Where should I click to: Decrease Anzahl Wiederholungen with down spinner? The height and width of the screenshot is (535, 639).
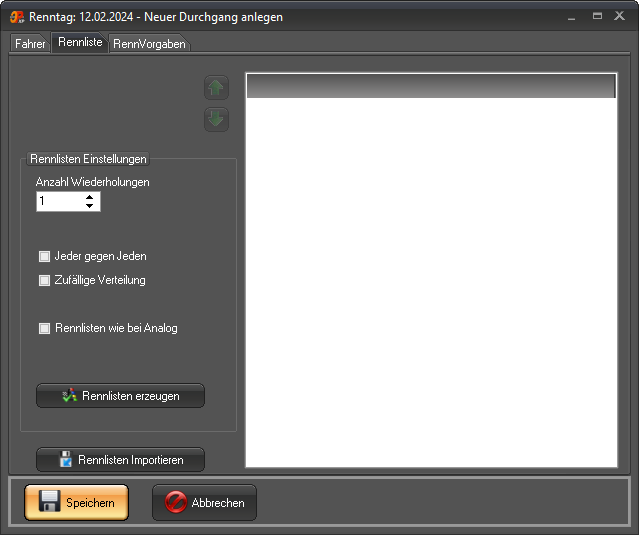pyautogui.click(x=90, y=206)
